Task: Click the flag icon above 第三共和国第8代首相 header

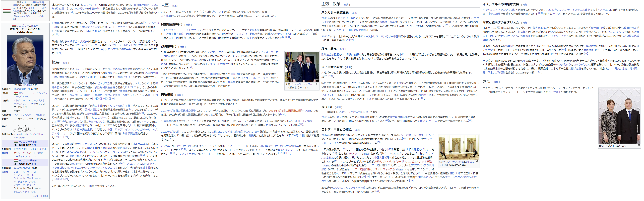Action: coord(16,161)
